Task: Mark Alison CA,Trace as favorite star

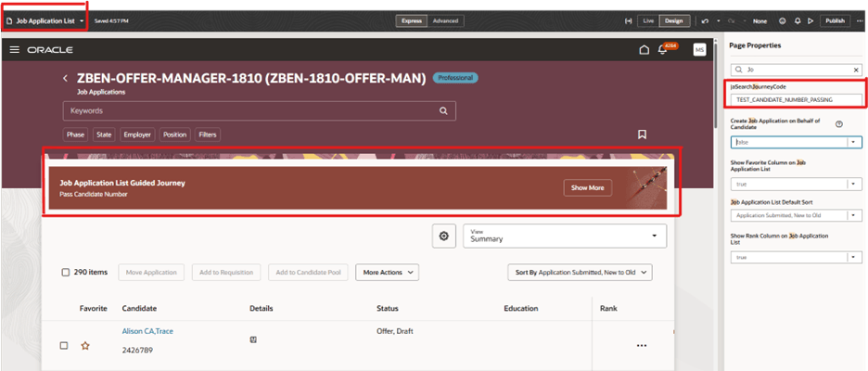Action: [x=85, y=346]
